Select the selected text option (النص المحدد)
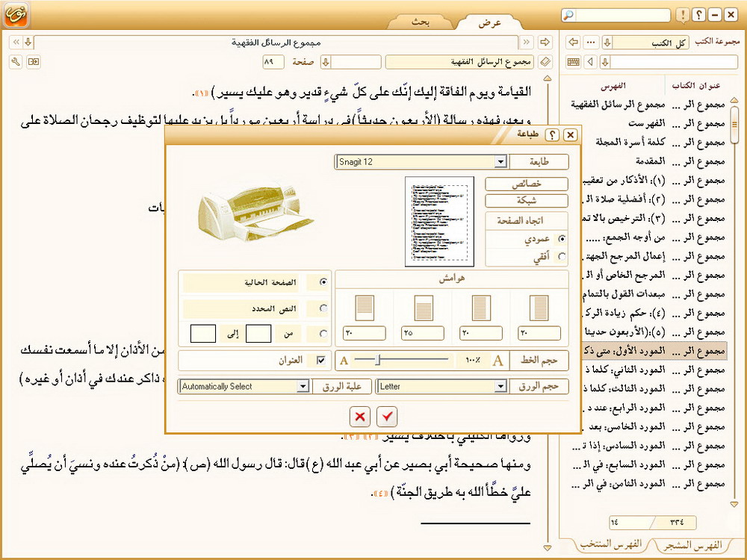747x560 pixels. [x=323, y=308]
